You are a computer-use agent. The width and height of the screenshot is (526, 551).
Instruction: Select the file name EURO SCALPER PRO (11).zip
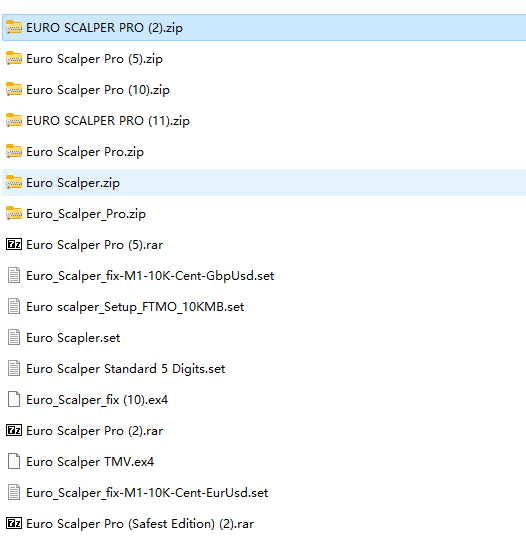point(108,121)
